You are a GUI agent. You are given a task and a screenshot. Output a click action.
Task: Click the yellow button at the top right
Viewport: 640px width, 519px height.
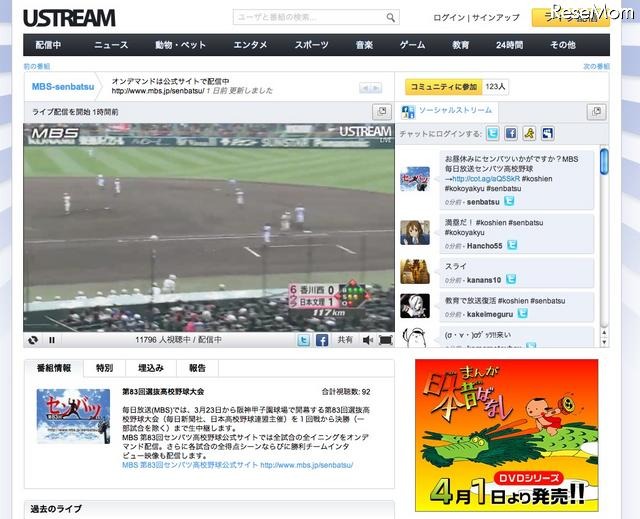pyautogui.click(x=571, y=18)
